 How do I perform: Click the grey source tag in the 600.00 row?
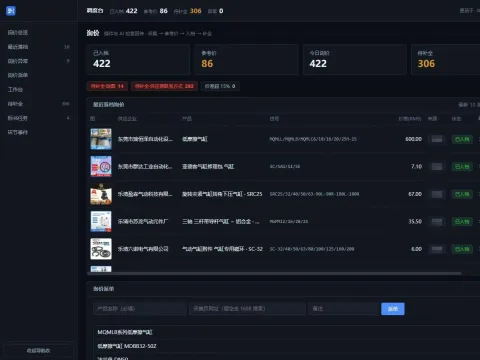click(437, 139)
